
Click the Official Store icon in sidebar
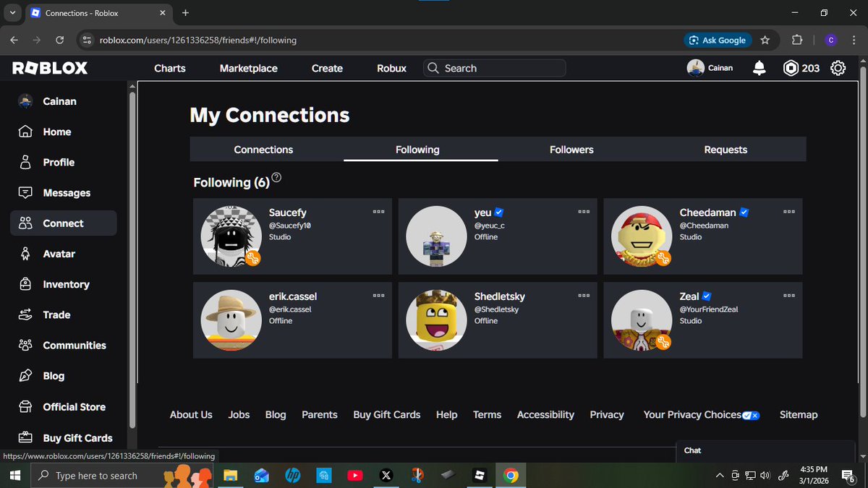coord(25,406)
